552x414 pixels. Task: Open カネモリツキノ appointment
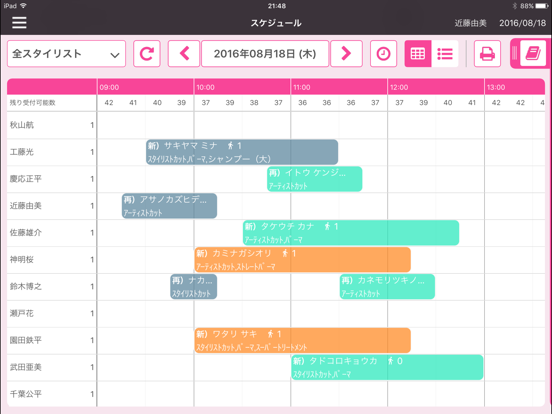click(387, 287)
